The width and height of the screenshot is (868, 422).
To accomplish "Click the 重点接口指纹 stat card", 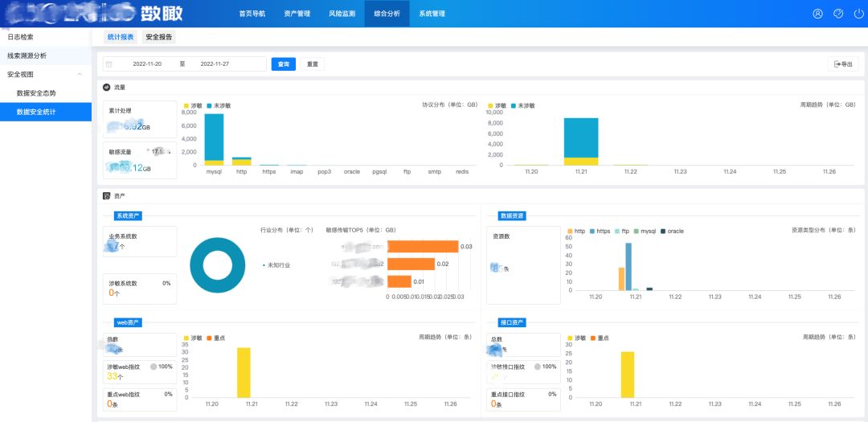I will pyautogui.click(x=524, y=399).
